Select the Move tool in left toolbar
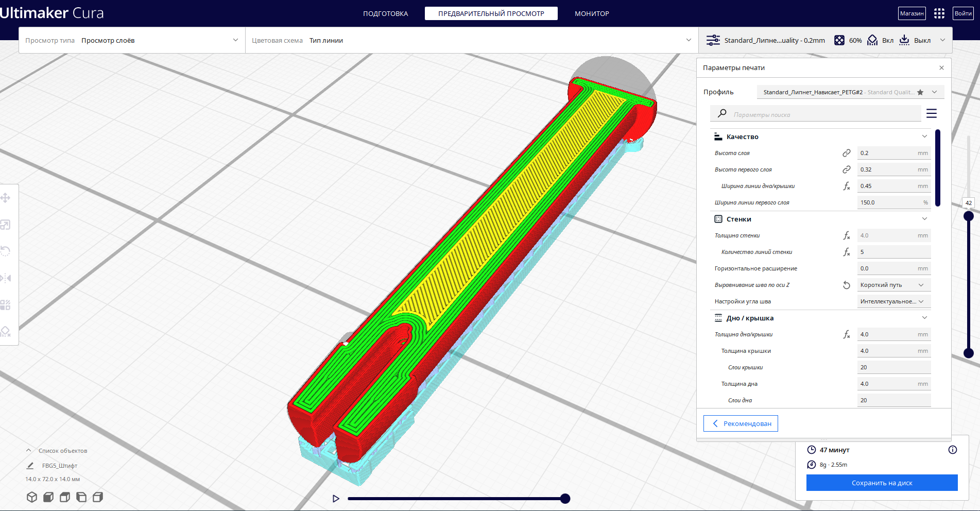This screenshot has height=511, width=980. (x=6, y=198)
